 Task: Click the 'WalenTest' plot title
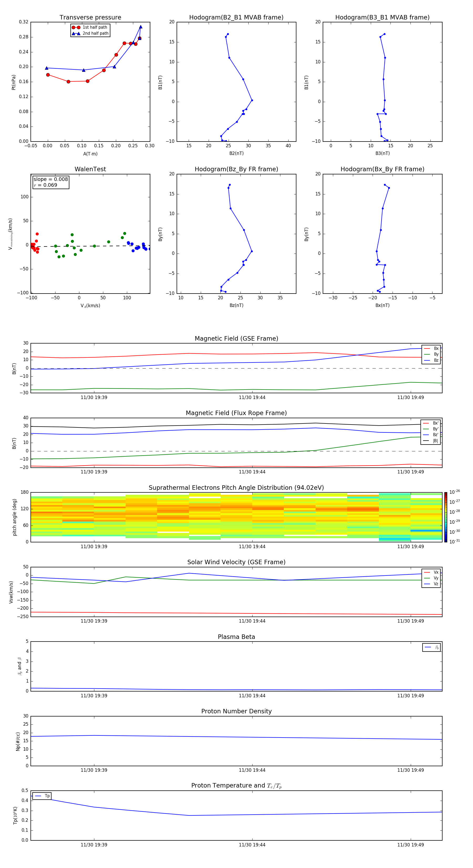90,169
